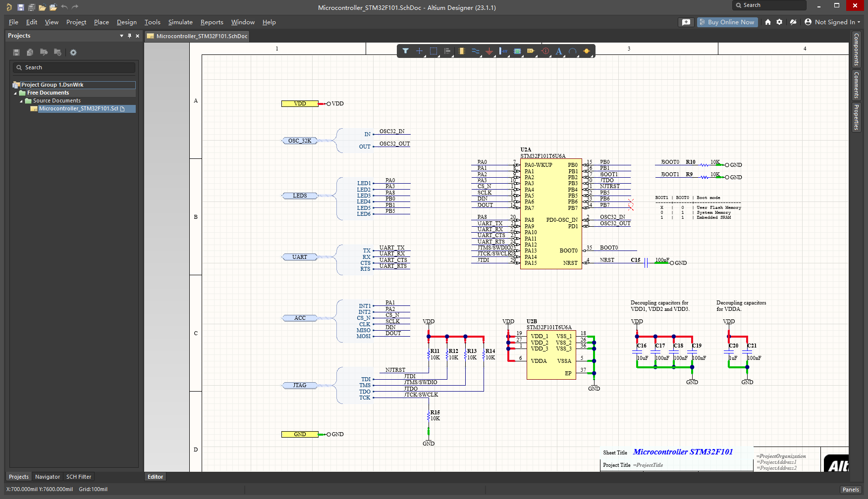Collapse the Source Documents tree node

tap(21, 101)
